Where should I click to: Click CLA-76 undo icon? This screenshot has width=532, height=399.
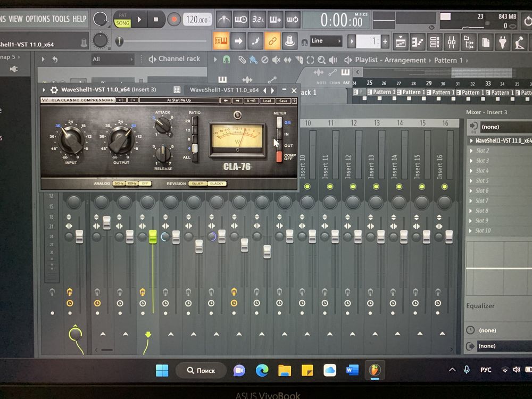121,101
